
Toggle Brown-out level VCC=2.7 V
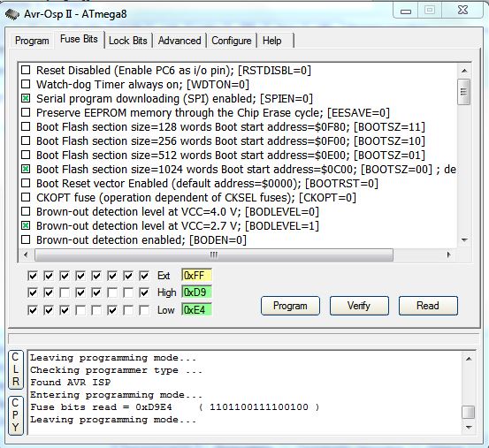pos(26,225)
